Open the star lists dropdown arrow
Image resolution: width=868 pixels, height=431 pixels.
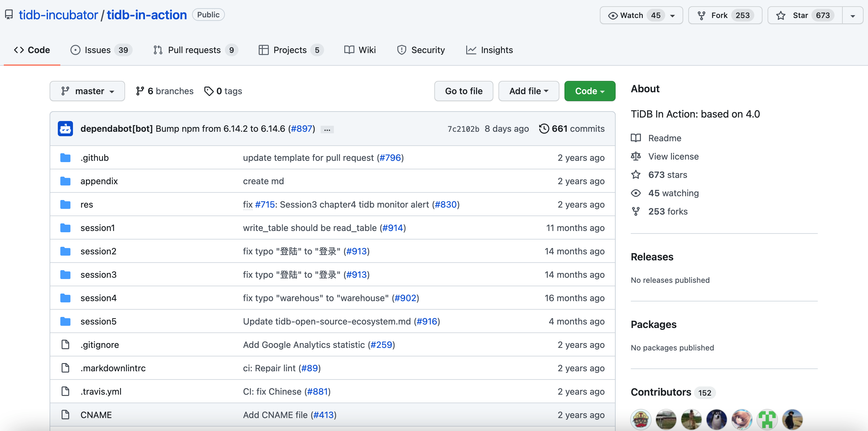point(853,16)
